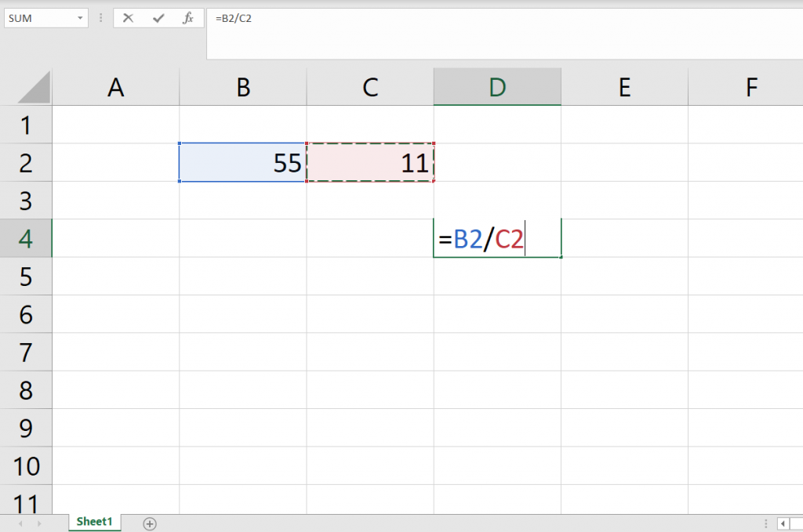Image resolution: width=803 pixels, height=532 pixels.
Task: Select row 10 header
Action: click(x=26, y=465)
